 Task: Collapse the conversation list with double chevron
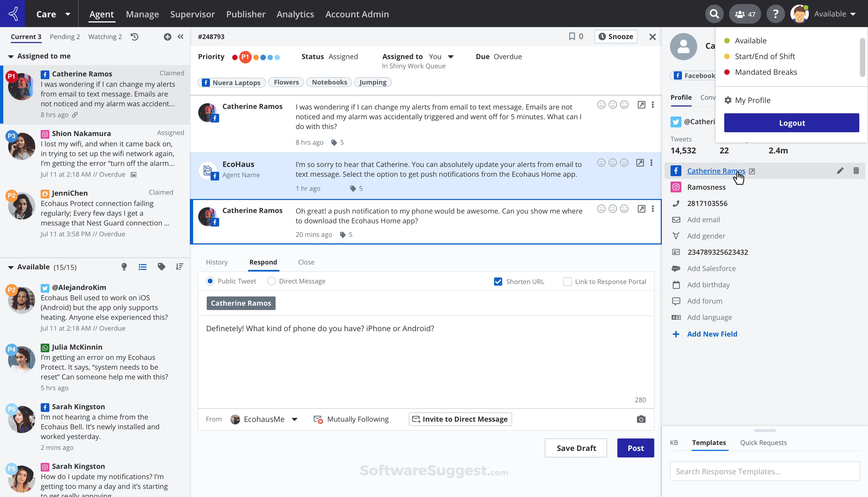(x=181, y=37)
